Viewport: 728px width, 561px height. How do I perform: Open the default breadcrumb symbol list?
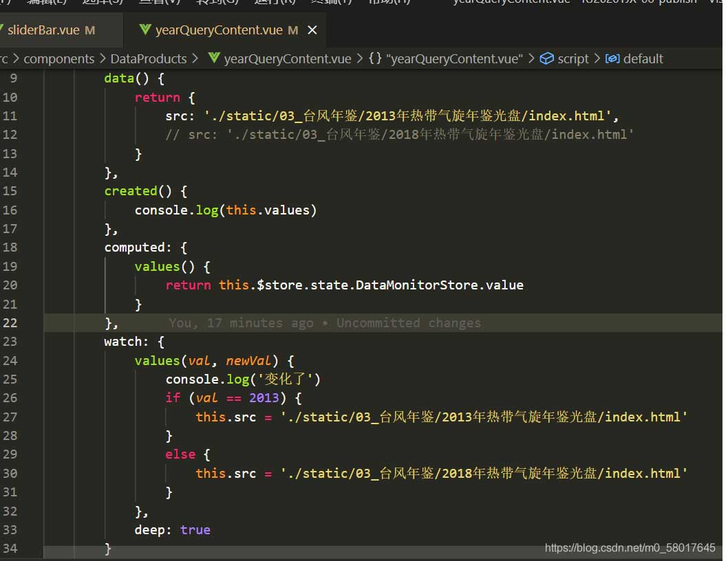[x=643, y=59]
